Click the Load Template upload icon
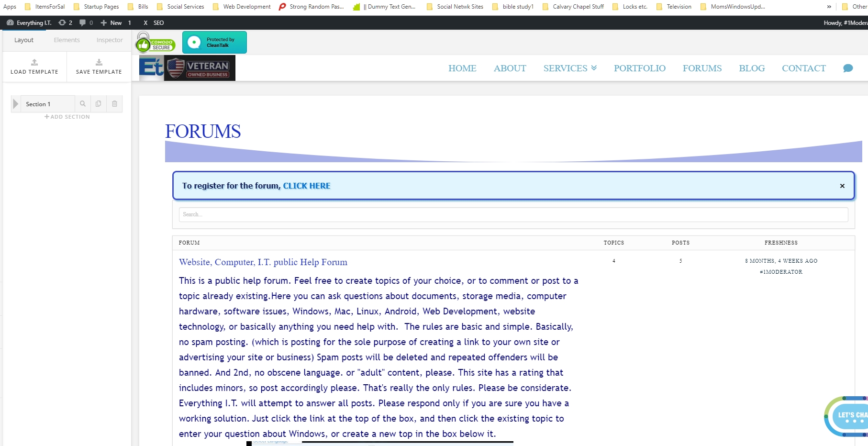The image size is (868, 446). pyautogui.click(x=34, y=62)
